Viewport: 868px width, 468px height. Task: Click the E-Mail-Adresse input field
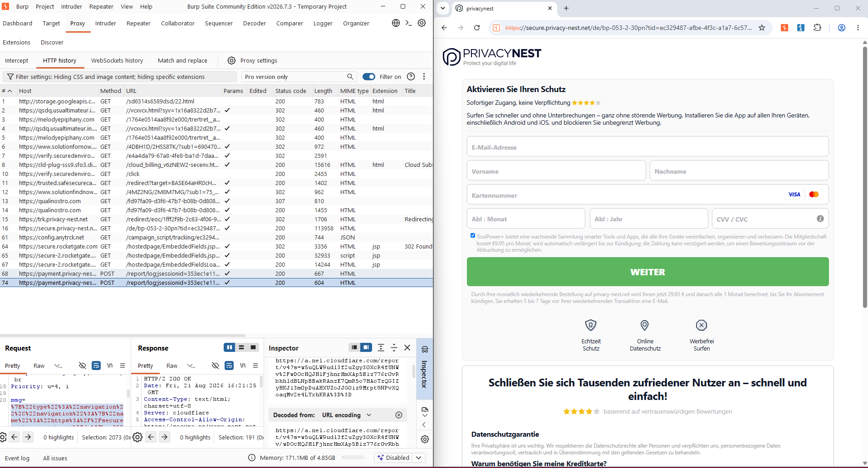[647, 147]
